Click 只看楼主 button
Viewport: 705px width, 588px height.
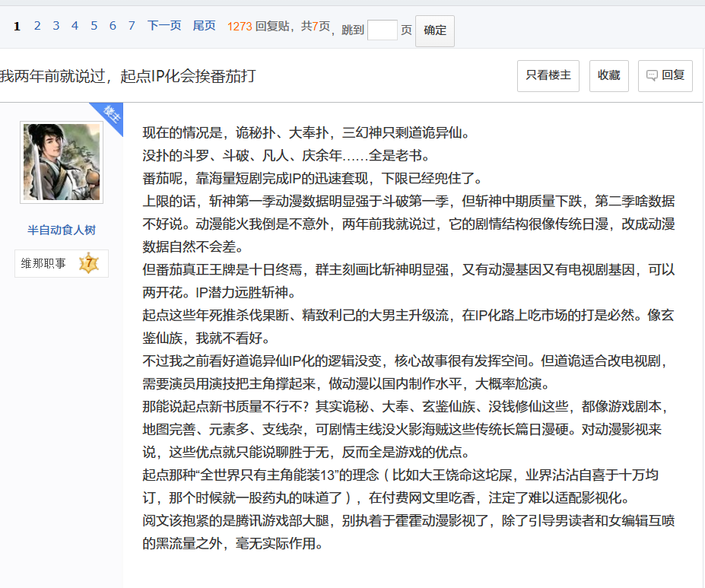click(x=548, y=75)
